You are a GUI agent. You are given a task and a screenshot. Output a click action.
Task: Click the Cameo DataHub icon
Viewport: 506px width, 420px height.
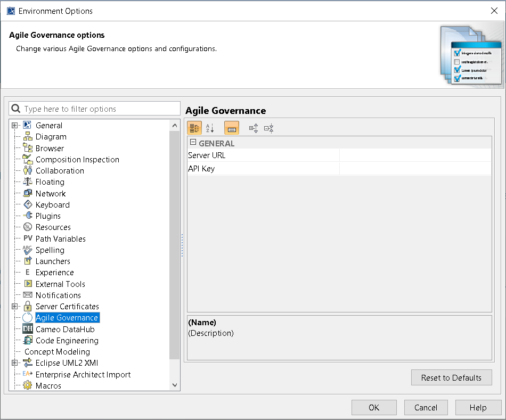(28, 329)
